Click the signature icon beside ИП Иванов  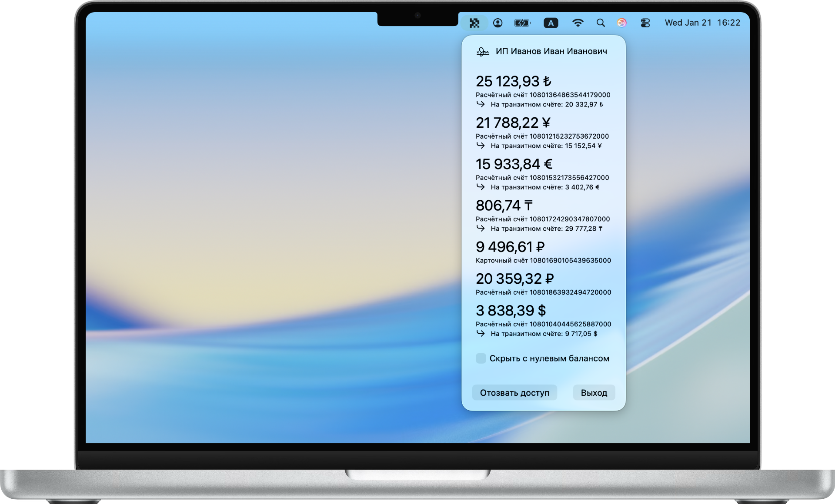[x=482, y=52]
